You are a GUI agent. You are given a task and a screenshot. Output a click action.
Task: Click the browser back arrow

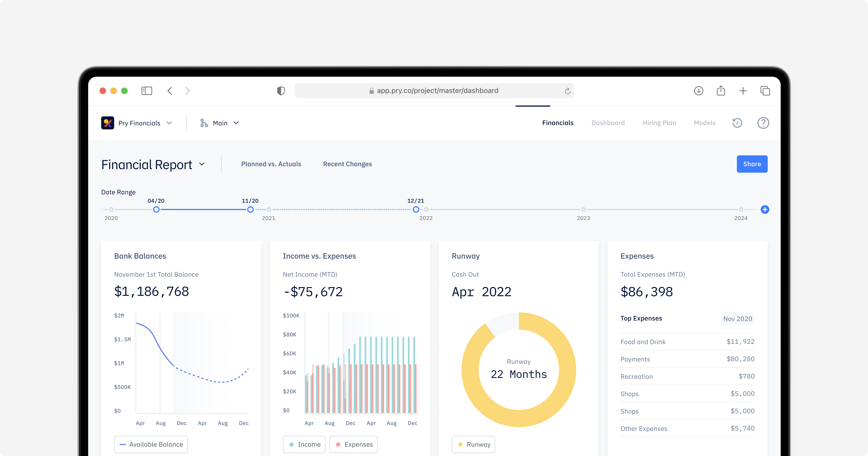point(170,91)
